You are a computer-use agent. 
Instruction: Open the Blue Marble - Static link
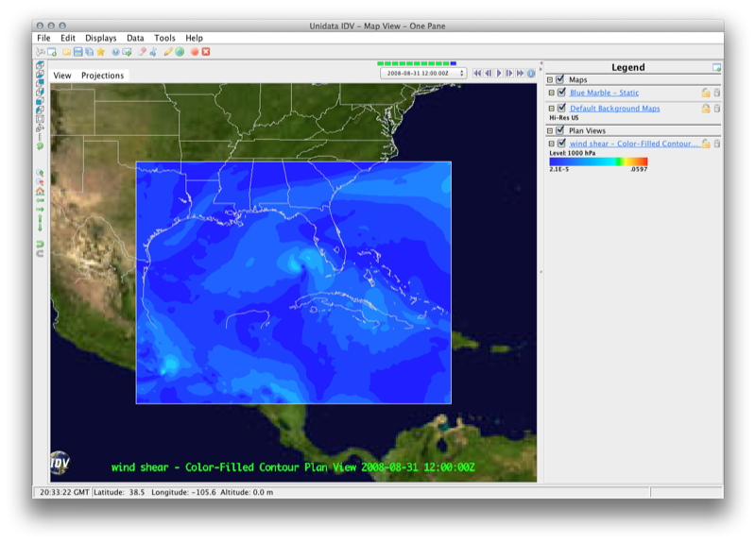(x=603, y=93)
